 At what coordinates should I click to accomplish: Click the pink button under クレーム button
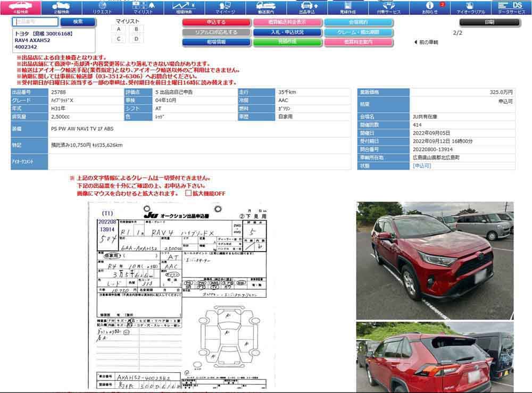pyautogui.click(x=359, y=42)
